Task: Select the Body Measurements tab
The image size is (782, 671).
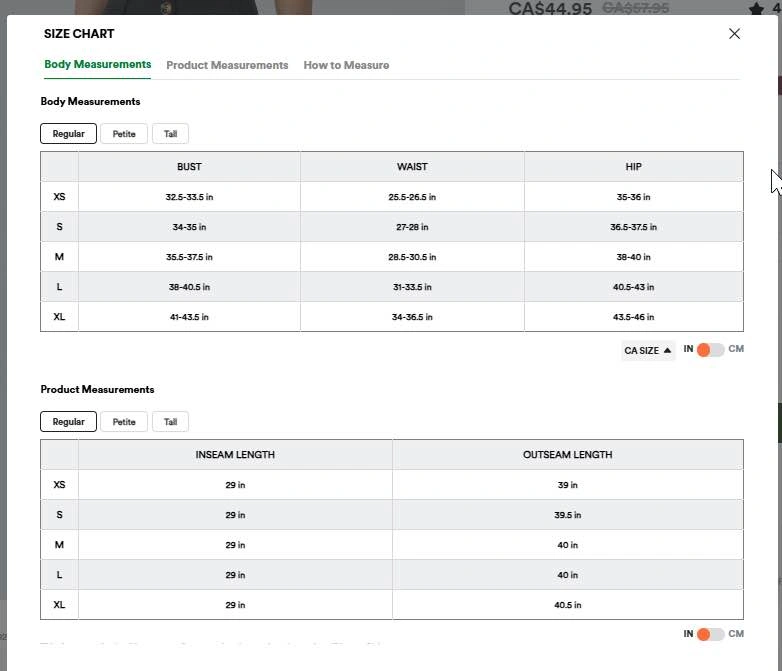Action: (x=97, y=64)
